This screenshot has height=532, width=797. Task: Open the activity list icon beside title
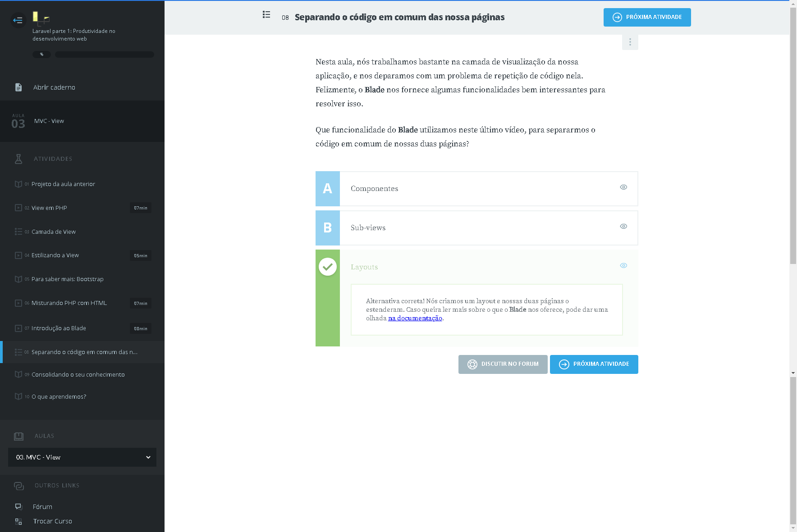point(266,15)
